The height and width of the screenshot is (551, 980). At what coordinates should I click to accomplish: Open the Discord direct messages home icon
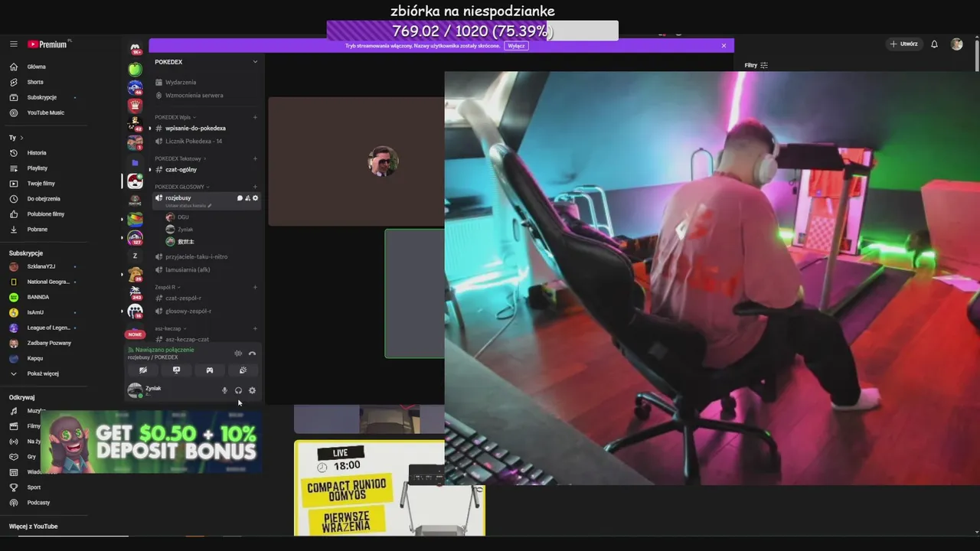point(135,49)
